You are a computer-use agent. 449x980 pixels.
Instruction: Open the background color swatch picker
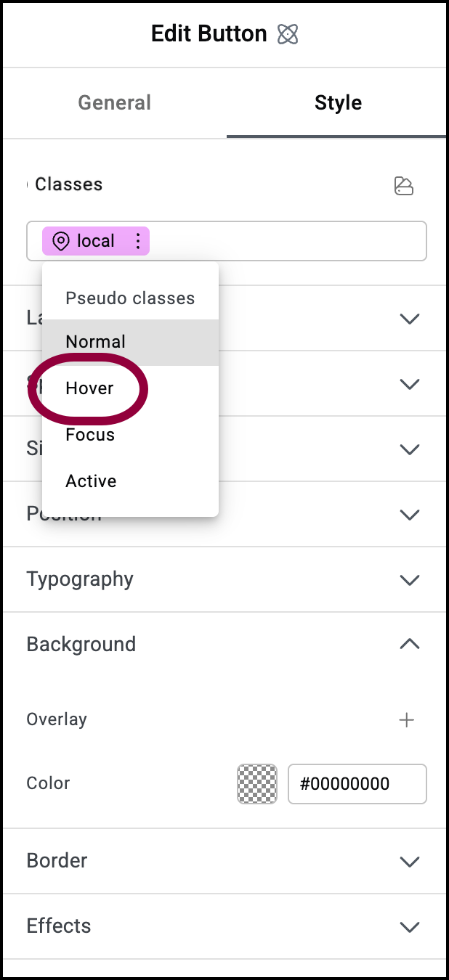tap(257, 784)
